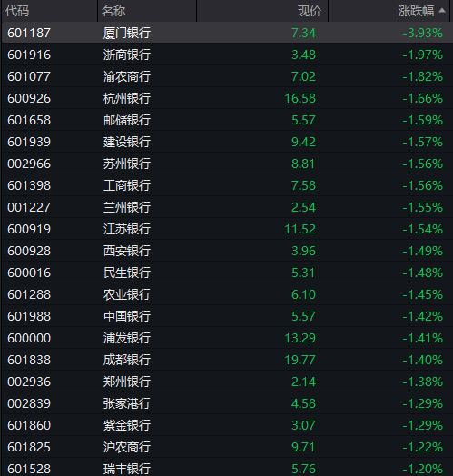Click stock code 001227
Image resolution: width=453 pixels, height=476 pixels.
pos(29,207)
